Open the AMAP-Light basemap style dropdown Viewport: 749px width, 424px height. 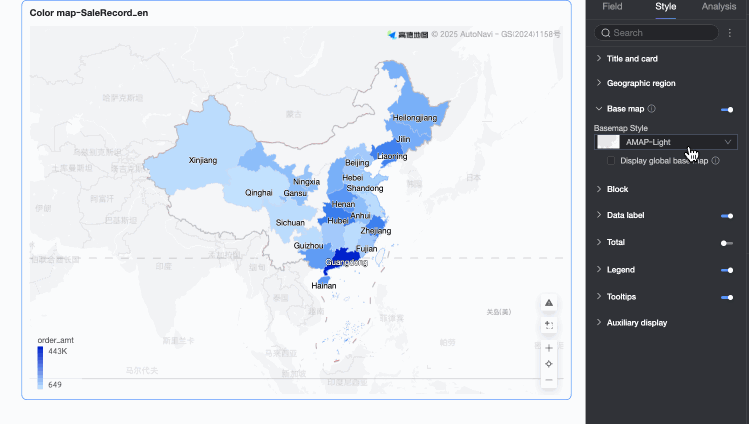pos(666,142)
